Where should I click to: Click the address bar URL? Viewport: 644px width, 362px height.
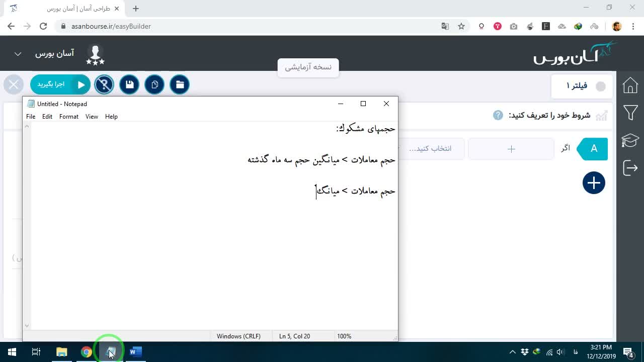pos(111,26)
